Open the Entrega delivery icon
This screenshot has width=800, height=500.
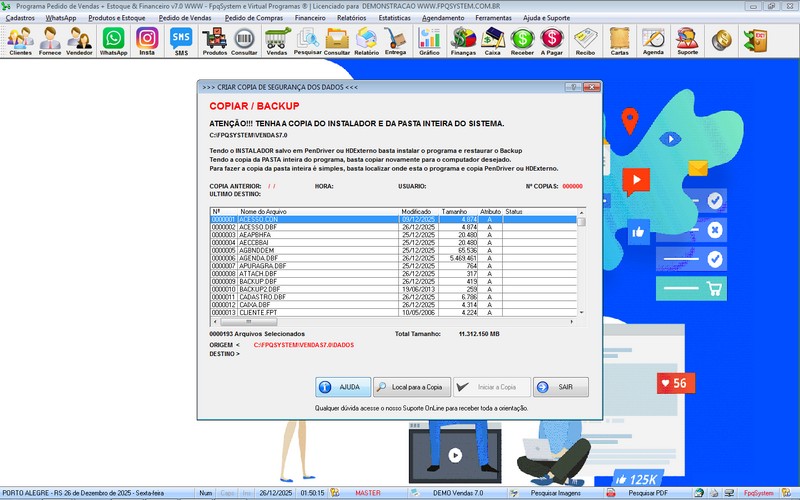tap(395, 41)
